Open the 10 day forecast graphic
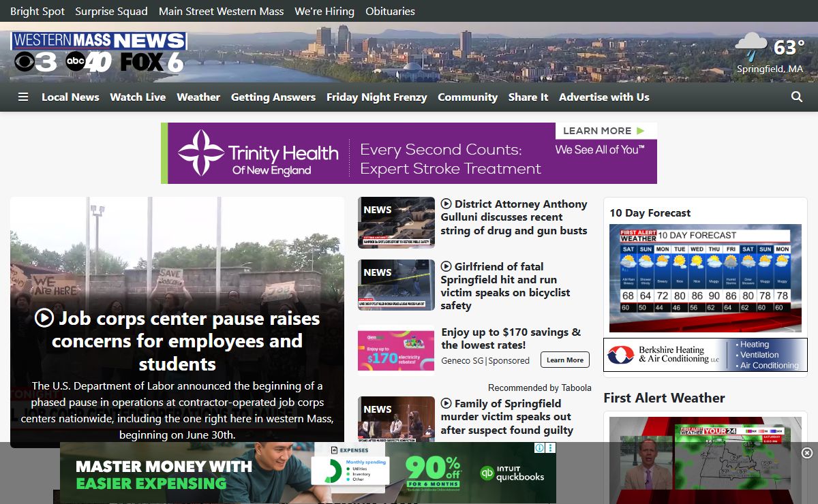Viewport: 818px width, 504px height. click(706, 278)
